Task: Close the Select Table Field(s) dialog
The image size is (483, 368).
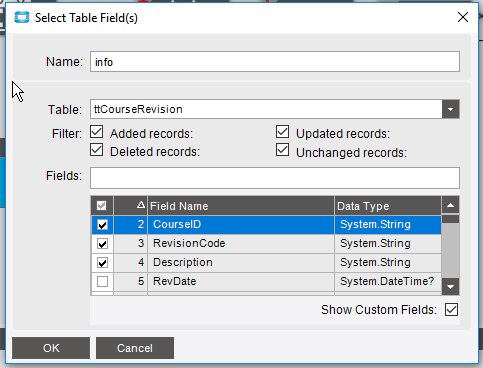Action: pyautogui.click(x=463, y=17)
